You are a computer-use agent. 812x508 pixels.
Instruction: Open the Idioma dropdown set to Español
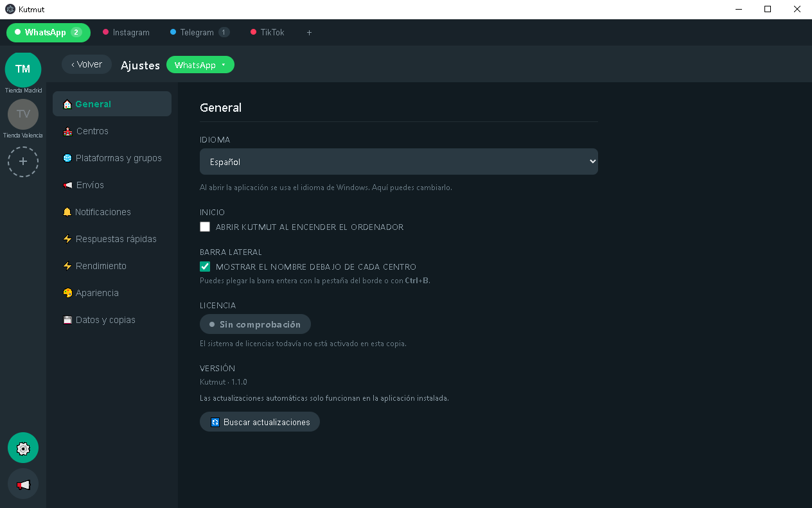click(399, 162)
